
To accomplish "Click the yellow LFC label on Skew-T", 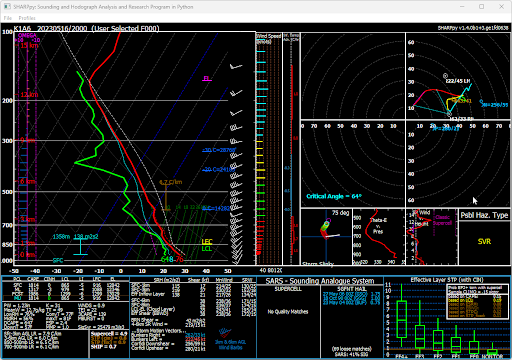I will coord(207,242).
